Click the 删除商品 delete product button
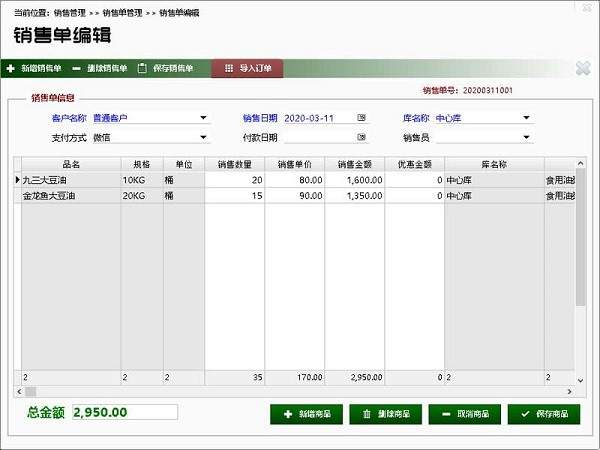 (x=386, y=414)
